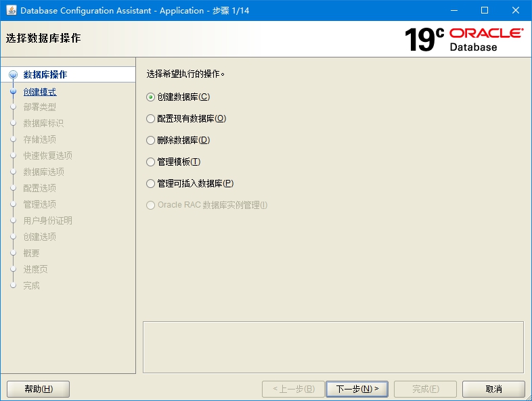Click the 下一步 button
The image size is (532, 401).
(357, 389)
